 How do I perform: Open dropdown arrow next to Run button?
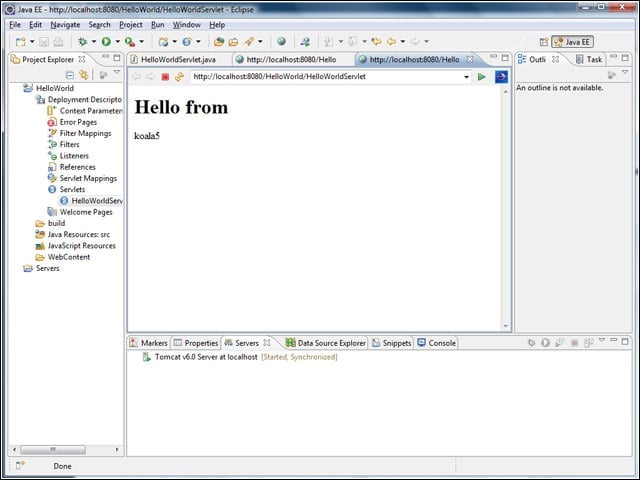[118, 41]
